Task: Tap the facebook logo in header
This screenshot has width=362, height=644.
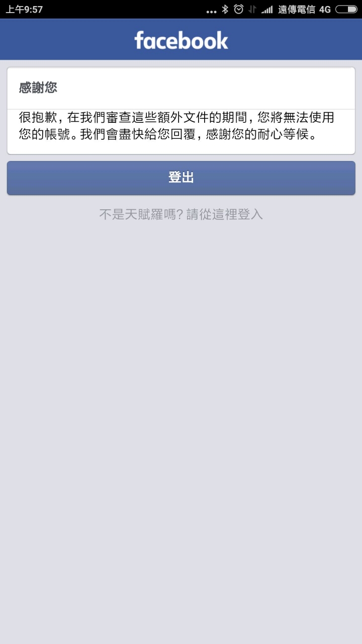Action: pyautogui.click(x=181, y=40)
